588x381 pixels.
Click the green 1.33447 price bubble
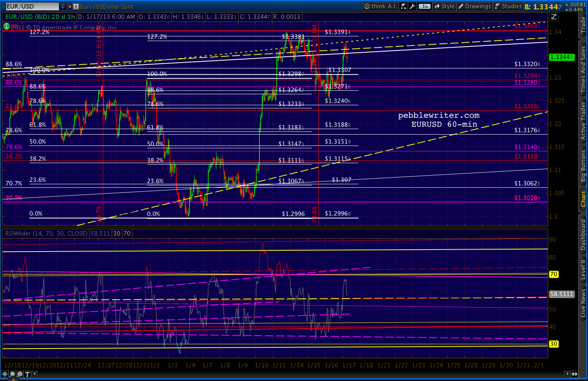(562, 57)
